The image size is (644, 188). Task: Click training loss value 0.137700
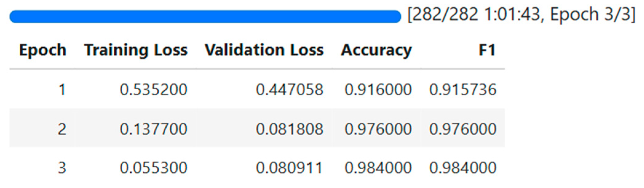pyautogui.click(x=153, y=129)
